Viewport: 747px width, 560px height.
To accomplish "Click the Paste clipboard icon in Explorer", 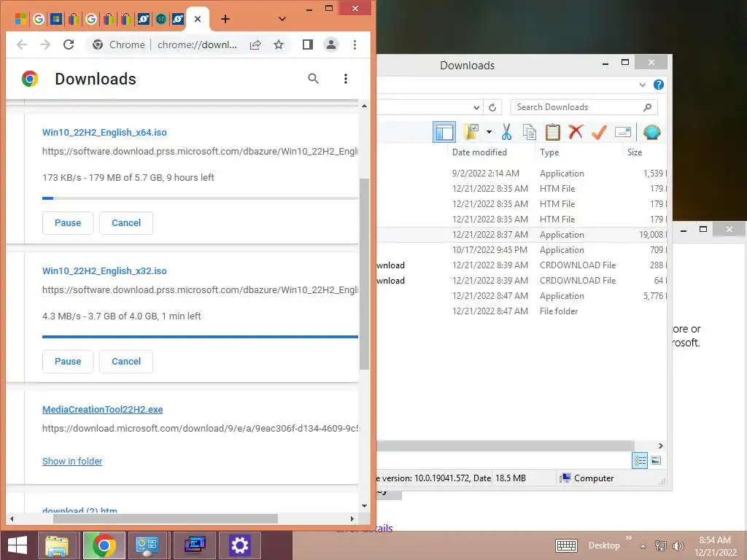I will tap(553, 132).
